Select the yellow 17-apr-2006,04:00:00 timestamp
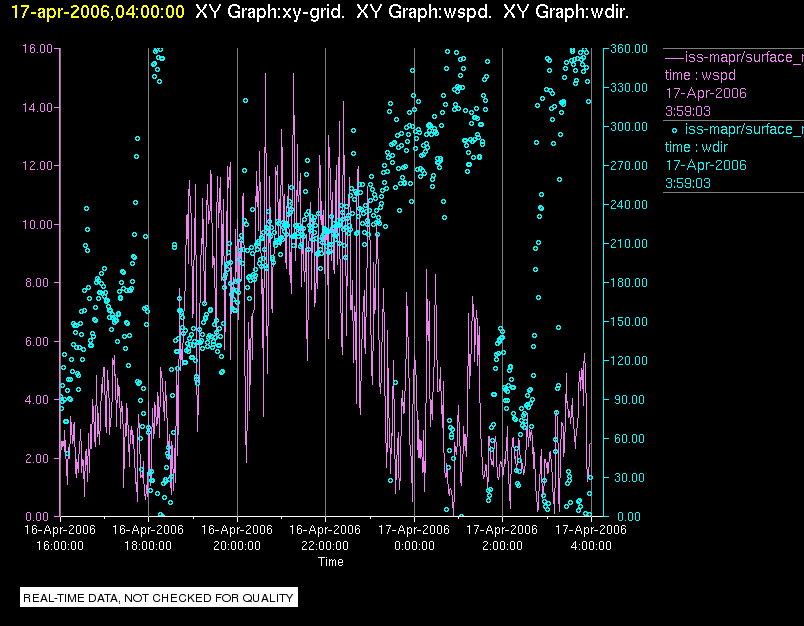The image size is (804, 626). coord(97,12)
